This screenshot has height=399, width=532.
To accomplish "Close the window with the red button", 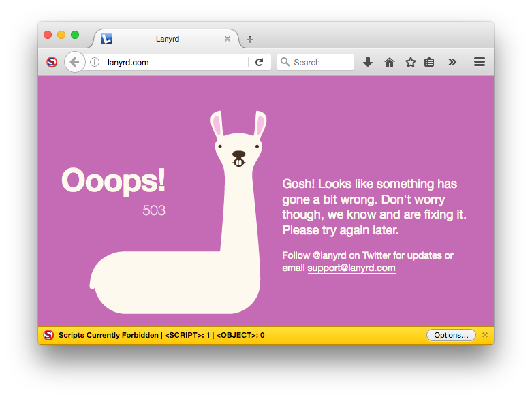I will point(48,35).
